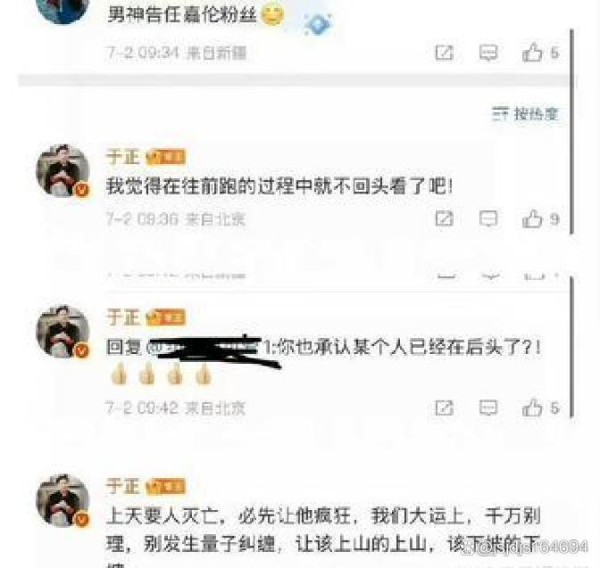600x568 pixels.
Task: Repost 于正's 09:42 reply
Action: point(444,408)
